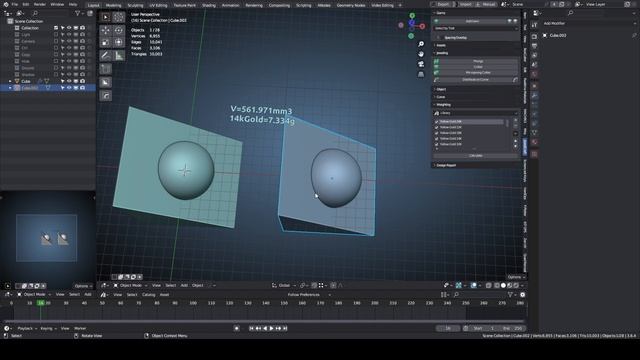640x360 pixels.
Task: Hide Cube object using its eye icon
Action: point(69,81)
